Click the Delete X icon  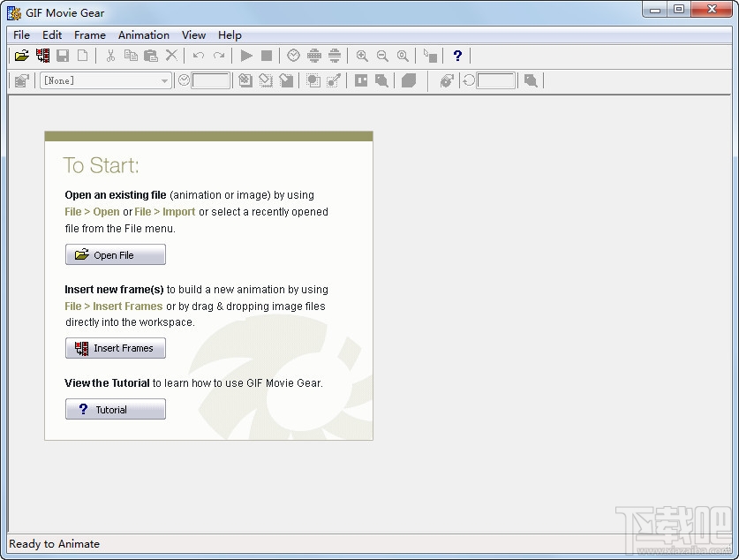(x=171, y=56)
